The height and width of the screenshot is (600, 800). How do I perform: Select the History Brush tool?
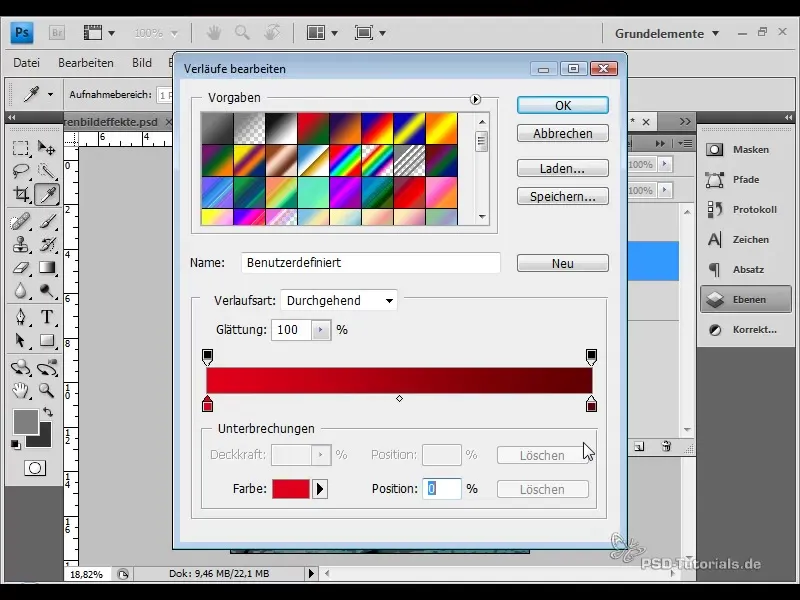46,245
